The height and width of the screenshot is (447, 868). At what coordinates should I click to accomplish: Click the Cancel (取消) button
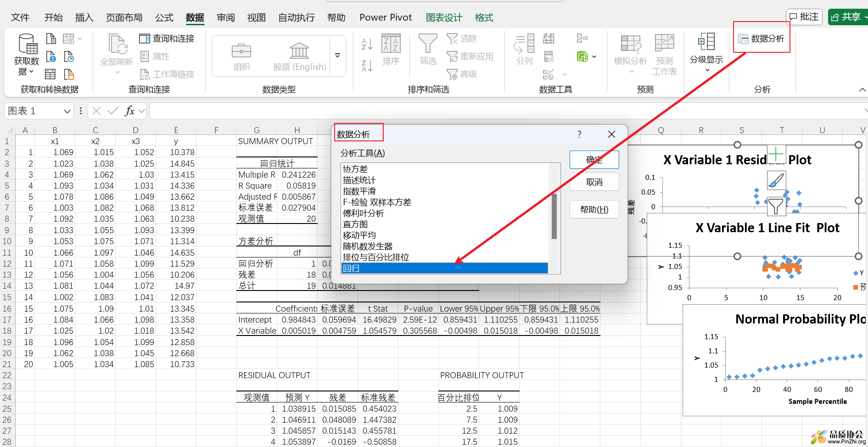[x=594, y=182]
